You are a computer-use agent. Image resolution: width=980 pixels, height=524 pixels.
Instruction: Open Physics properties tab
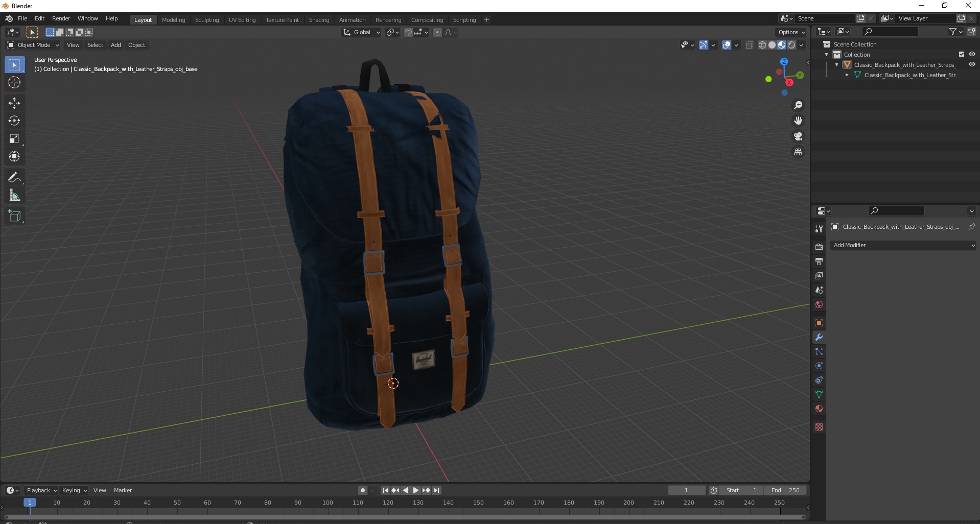point(819,366)
